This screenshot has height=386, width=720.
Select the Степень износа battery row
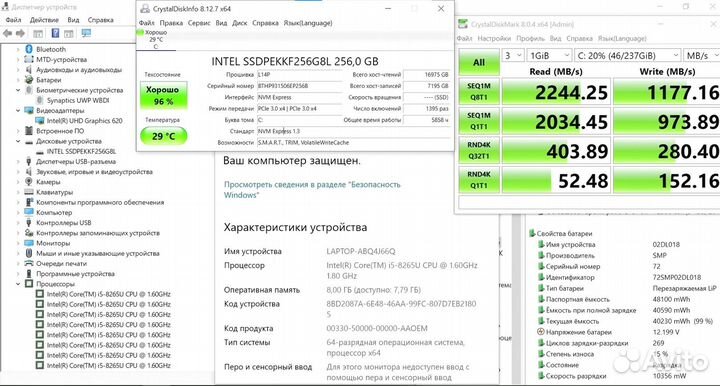(570, 354)
